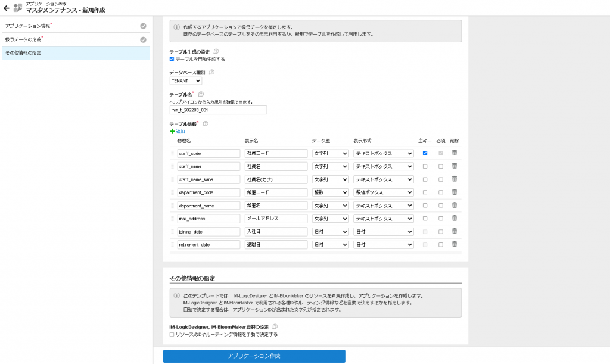This screenshot has width=610, height=364.
Task: Check primary key for staff_name_kana row
Action: 425,179
